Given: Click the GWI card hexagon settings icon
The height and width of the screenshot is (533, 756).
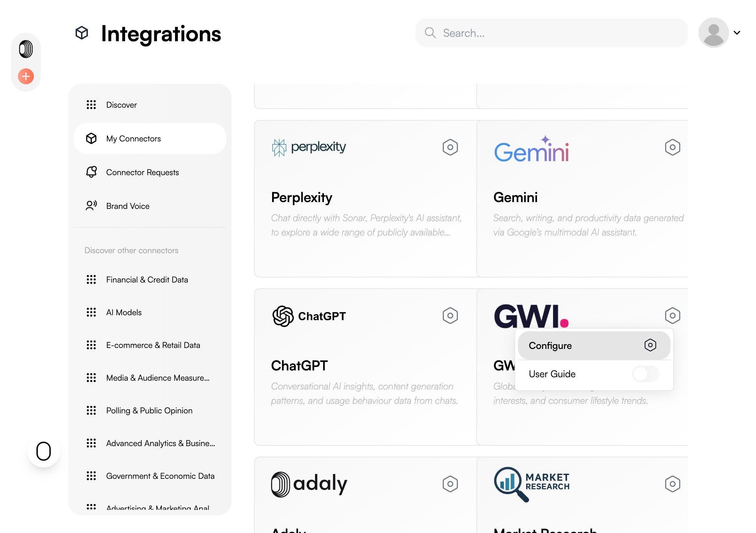Looking at the screenshot, I should [672, 316].
